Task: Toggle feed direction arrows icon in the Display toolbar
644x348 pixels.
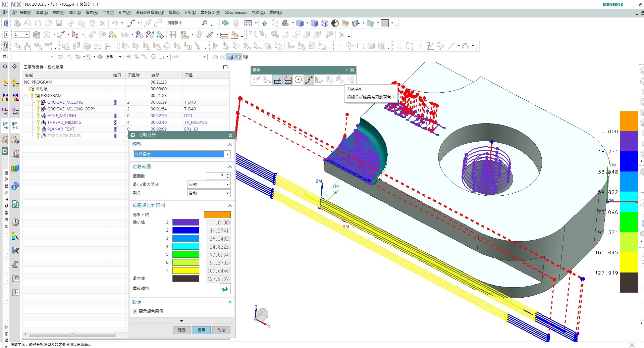Action: point(278,80)
